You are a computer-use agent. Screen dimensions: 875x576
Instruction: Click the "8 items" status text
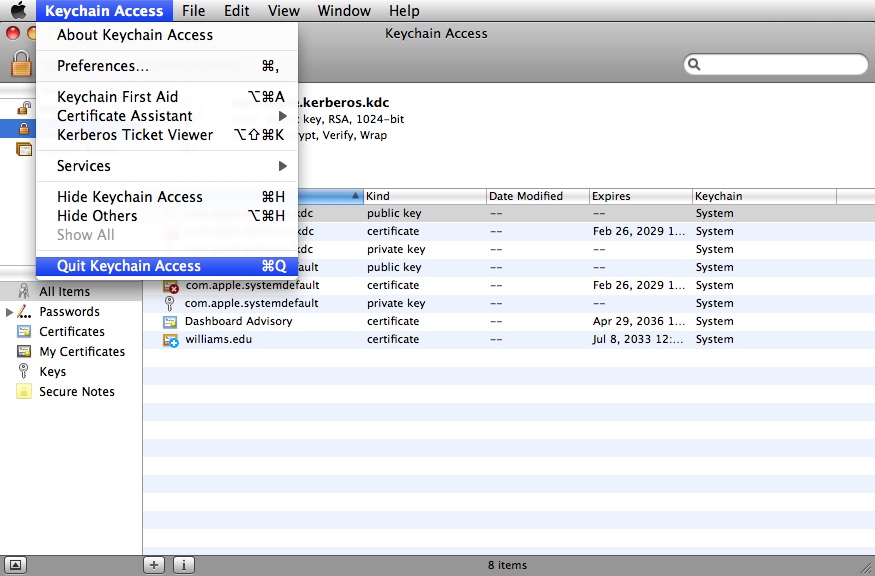tap(507, 565)
